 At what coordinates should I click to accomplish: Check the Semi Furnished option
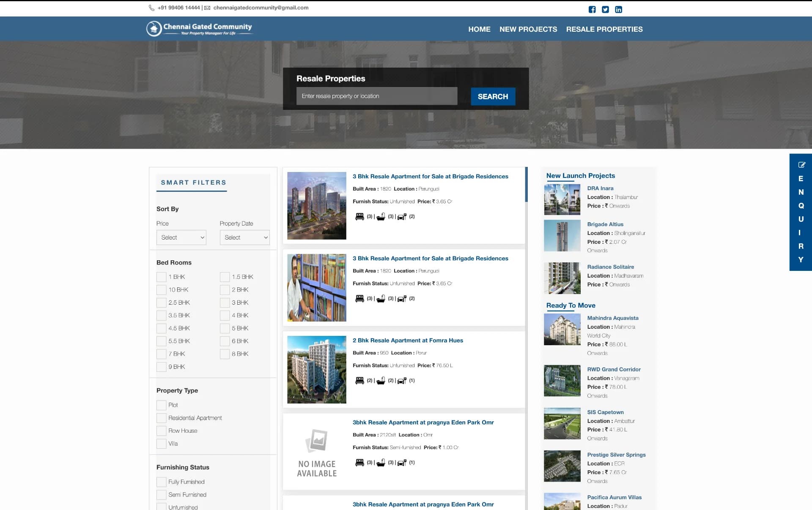coord(161,495)
